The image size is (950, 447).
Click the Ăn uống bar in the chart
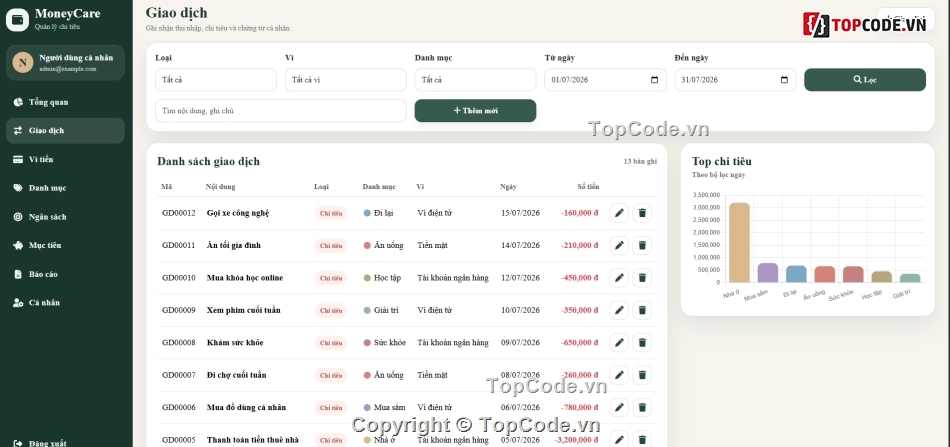825,274
